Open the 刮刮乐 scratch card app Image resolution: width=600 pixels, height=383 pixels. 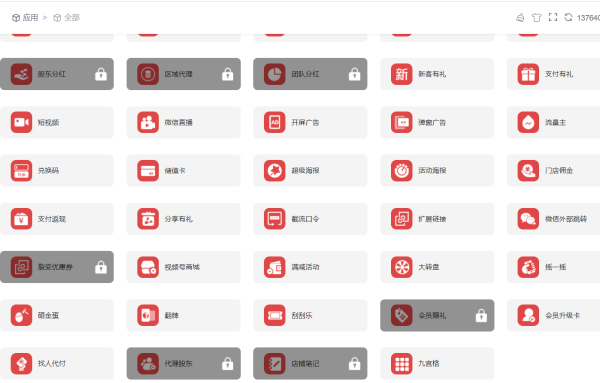310,315
